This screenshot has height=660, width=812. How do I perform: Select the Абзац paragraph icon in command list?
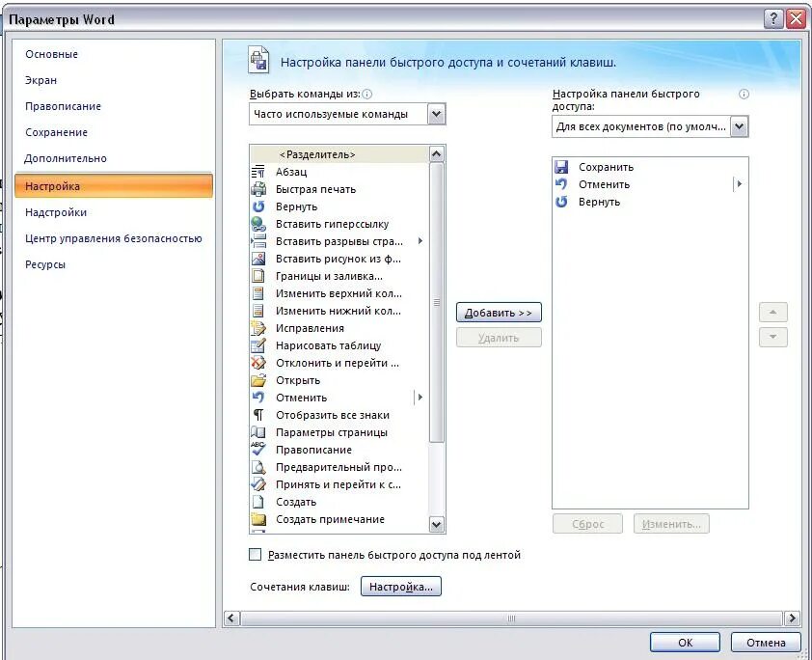pos(257,172)
